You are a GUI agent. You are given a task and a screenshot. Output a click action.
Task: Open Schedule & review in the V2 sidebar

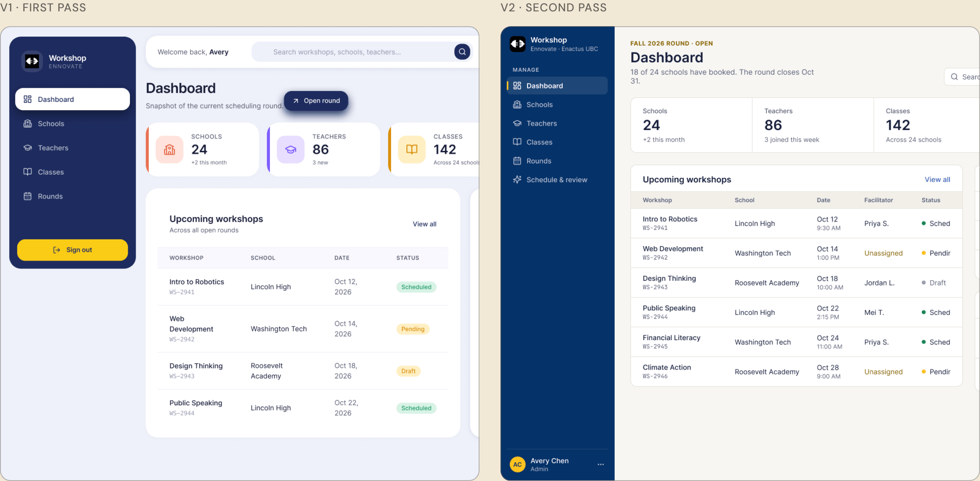(x=557, y=180)
